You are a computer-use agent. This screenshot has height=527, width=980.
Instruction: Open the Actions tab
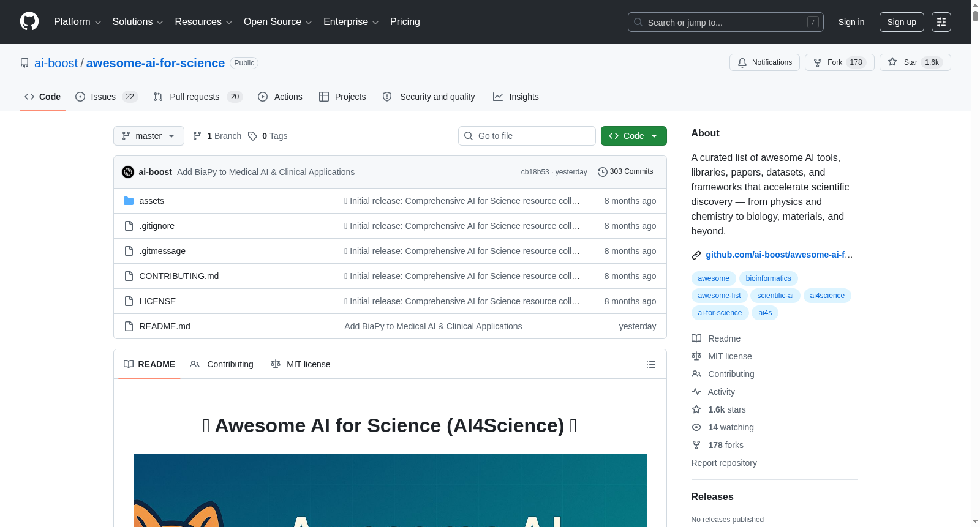281,97
